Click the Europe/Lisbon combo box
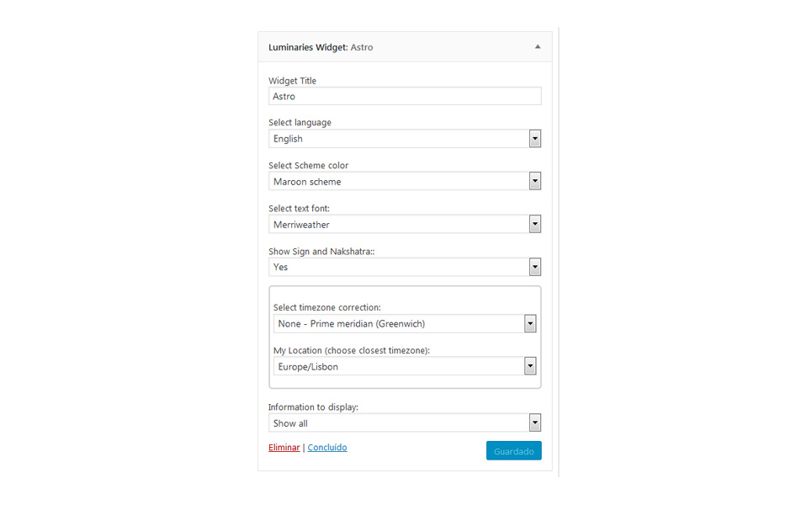The image size is (812, 505). pyautogui.click(x=405, y=366)
